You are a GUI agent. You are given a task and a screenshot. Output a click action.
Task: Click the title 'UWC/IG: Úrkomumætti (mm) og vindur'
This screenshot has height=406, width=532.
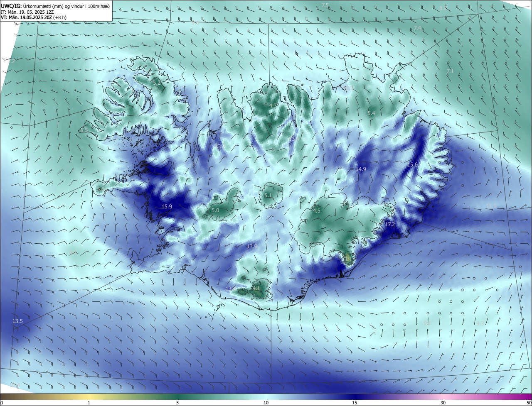click(55, 6)
